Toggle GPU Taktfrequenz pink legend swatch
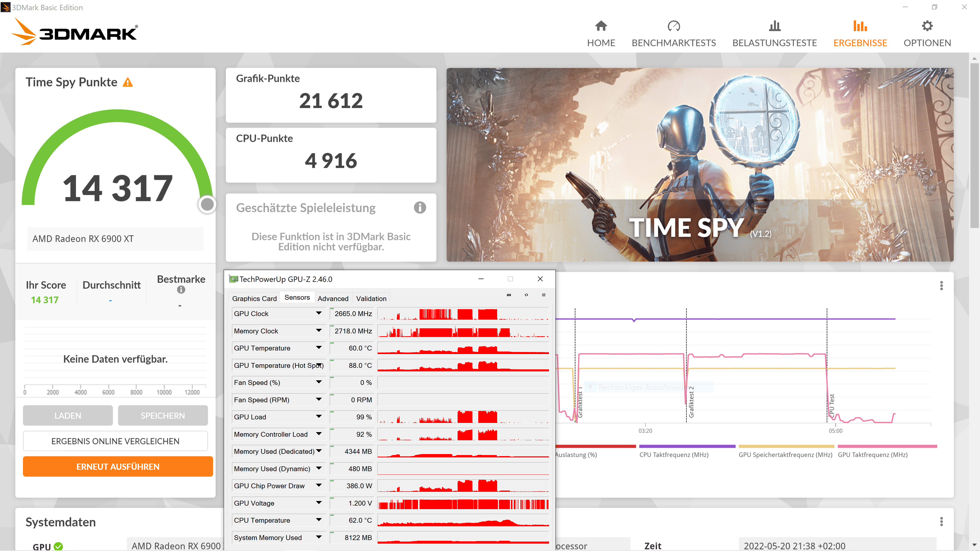 [x=887, y=446]
